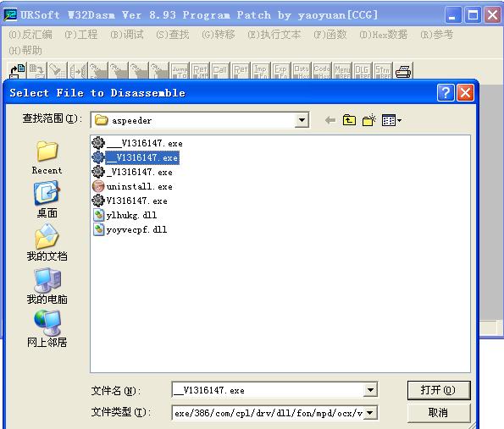Click the Print toolbar icon

(x=403, y=70)
